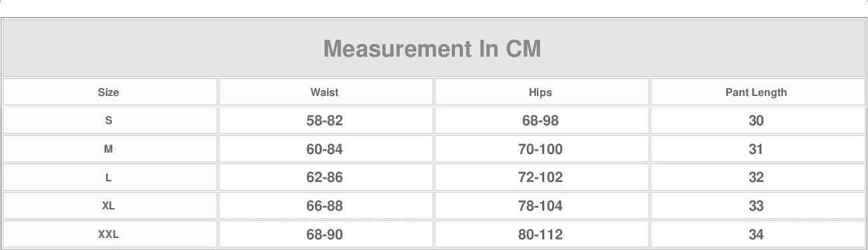868x250 pixels.
Task: Select hips value 78-104
Action: (x=540, y=206)
